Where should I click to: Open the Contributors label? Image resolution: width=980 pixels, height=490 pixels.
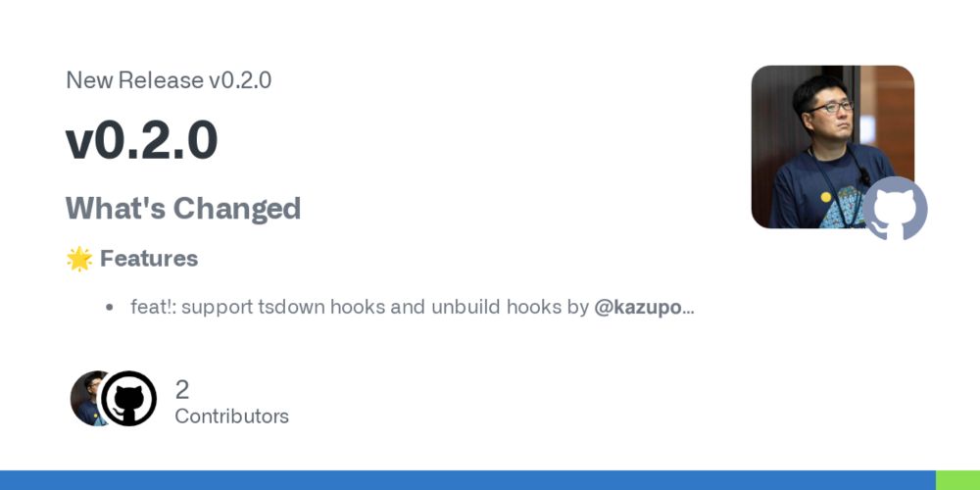232,416
